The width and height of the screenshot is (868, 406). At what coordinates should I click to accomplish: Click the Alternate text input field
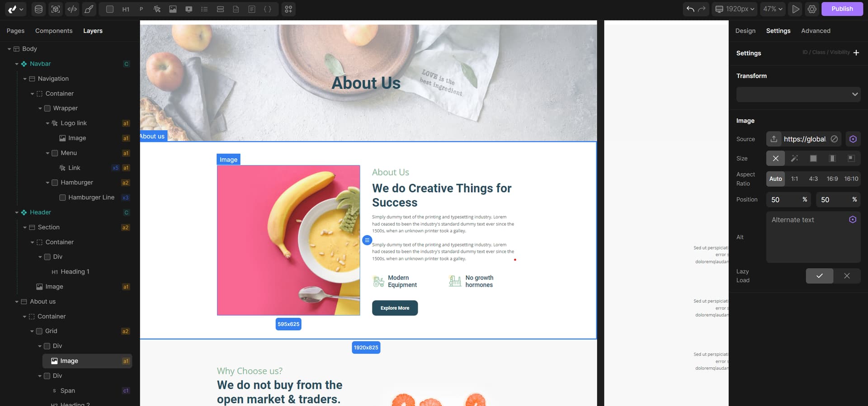tap(813, 237)
